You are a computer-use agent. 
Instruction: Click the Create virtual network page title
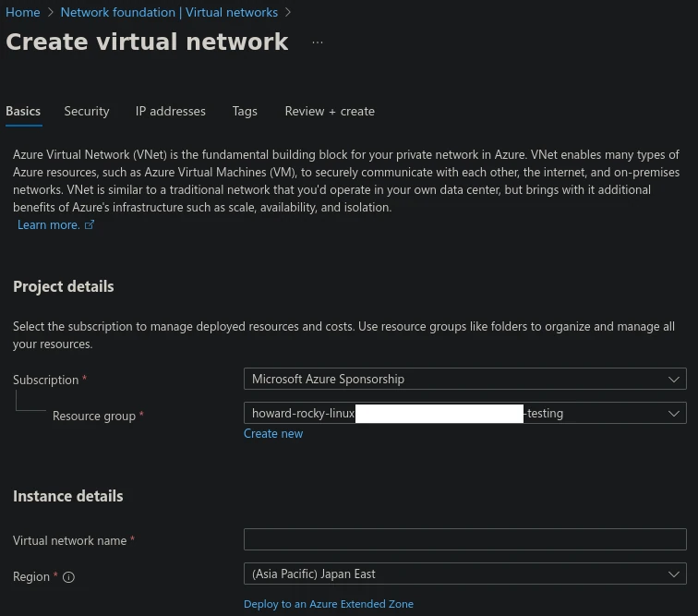click(x=147, y=42)
